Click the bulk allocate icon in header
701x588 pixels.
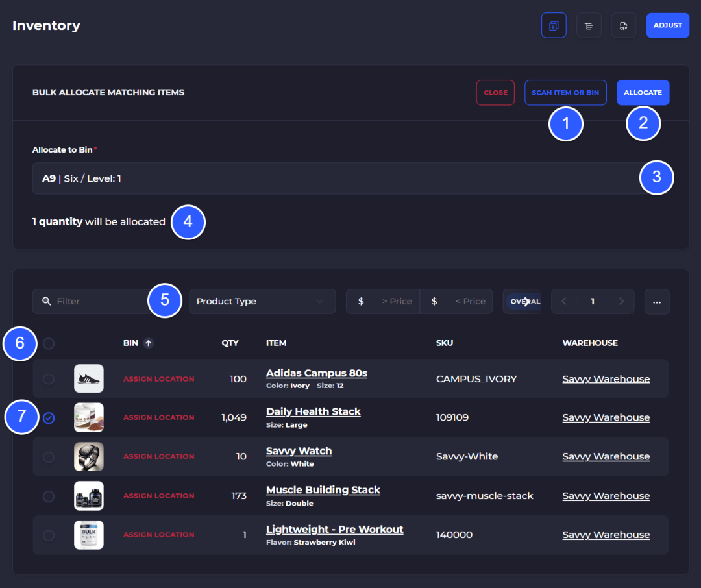(554, 25)
